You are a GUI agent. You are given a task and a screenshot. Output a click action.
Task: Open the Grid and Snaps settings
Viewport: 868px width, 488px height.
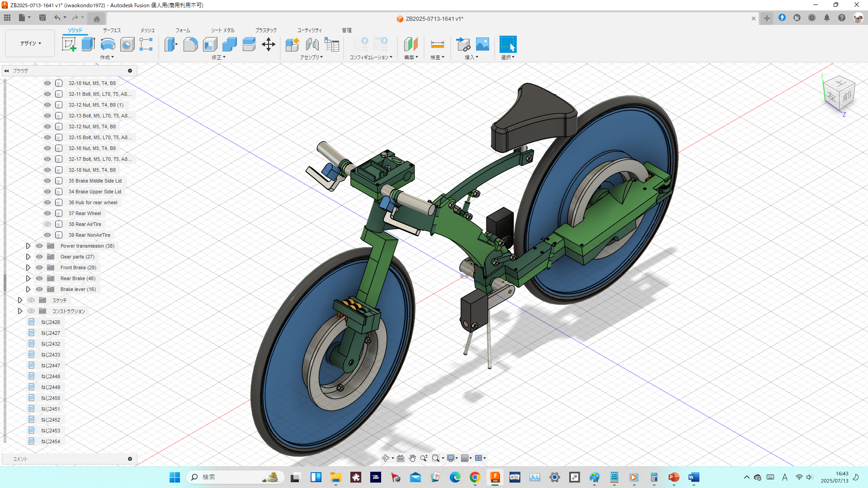[x=464, y=458]
